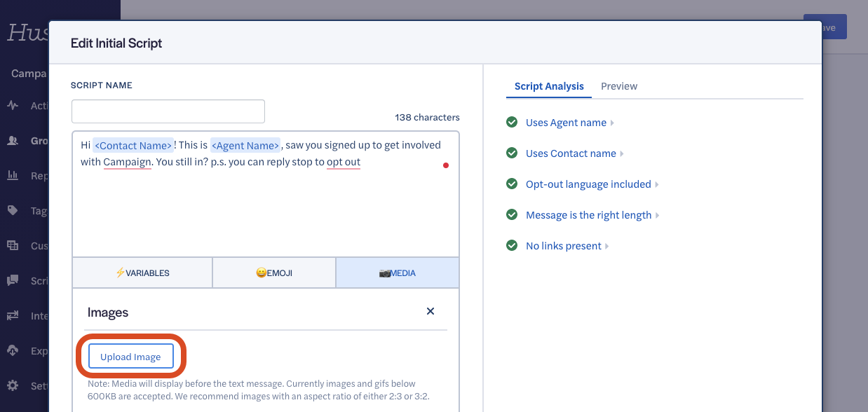Click the Edit Initial Script dialog title

[116, 43]
